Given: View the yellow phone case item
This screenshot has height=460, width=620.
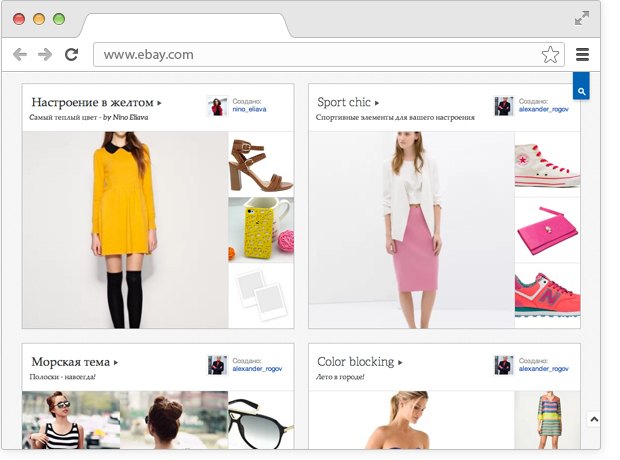Looking at the screenshot, I should (261, 230).
